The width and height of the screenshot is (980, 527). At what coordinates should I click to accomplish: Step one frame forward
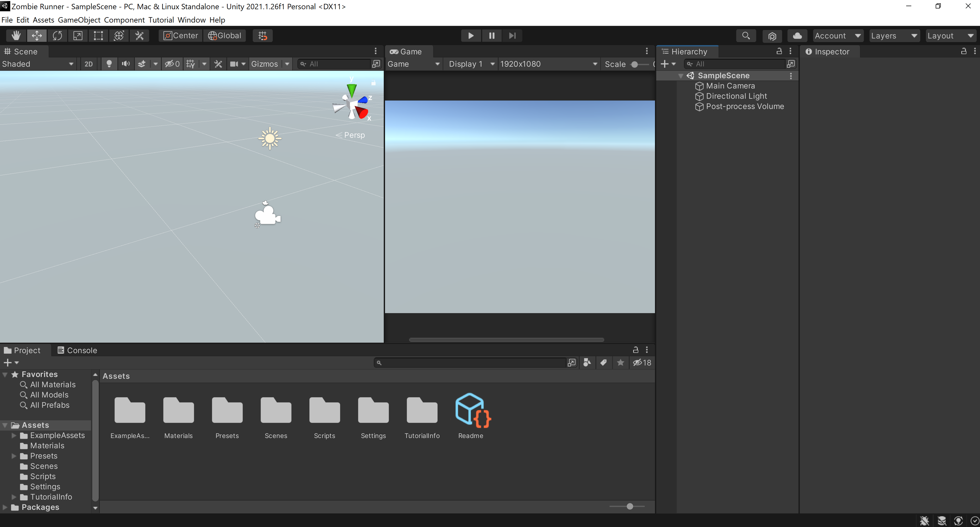512,36
